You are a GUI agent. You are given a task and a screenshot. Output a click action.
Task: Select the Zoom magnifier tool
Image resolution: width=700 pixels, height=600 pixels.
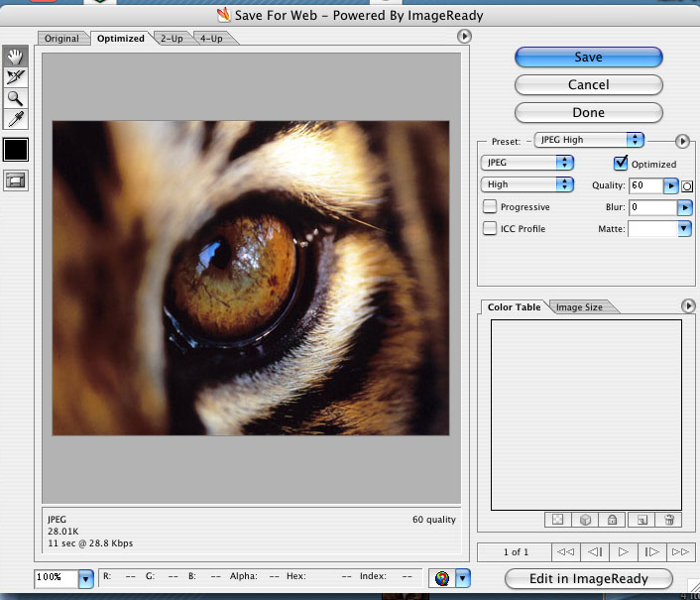pos(16,98)
